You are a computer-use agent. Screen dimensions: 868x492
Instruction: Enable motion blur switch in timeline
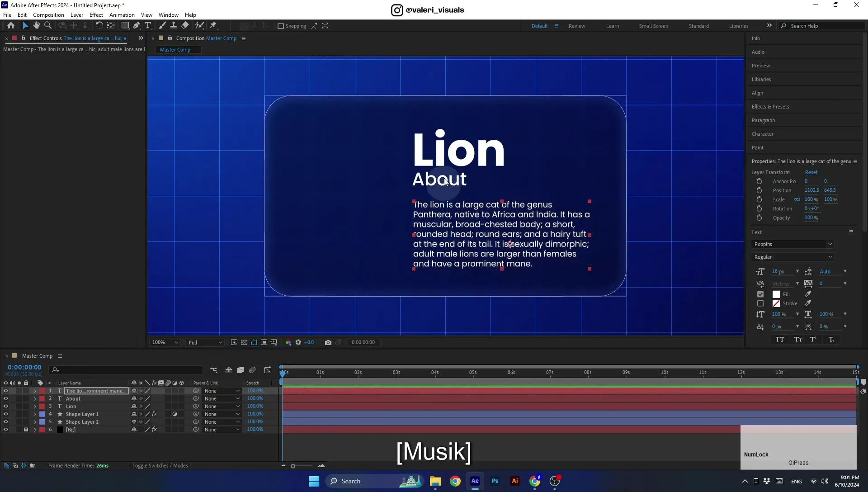(252, 370)
